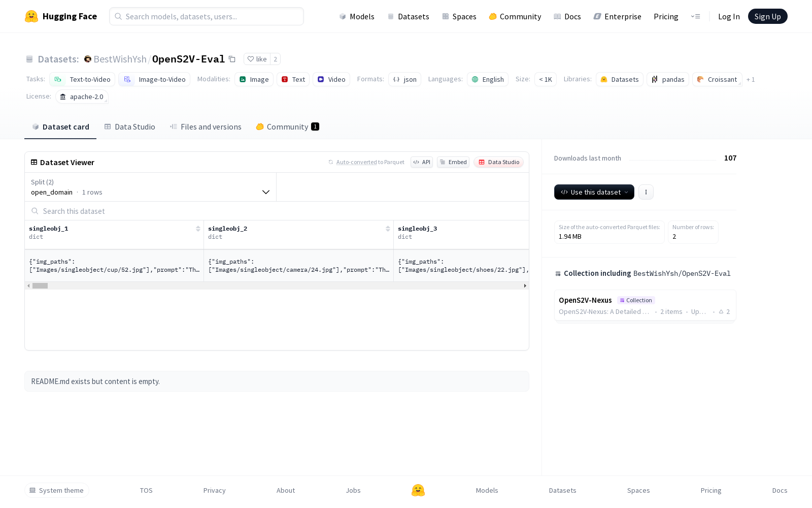Viewport: 812px width, 508px height.
Task: Click the shoes/22.jpg cell in singleobj_3
Action: point(461,266)
